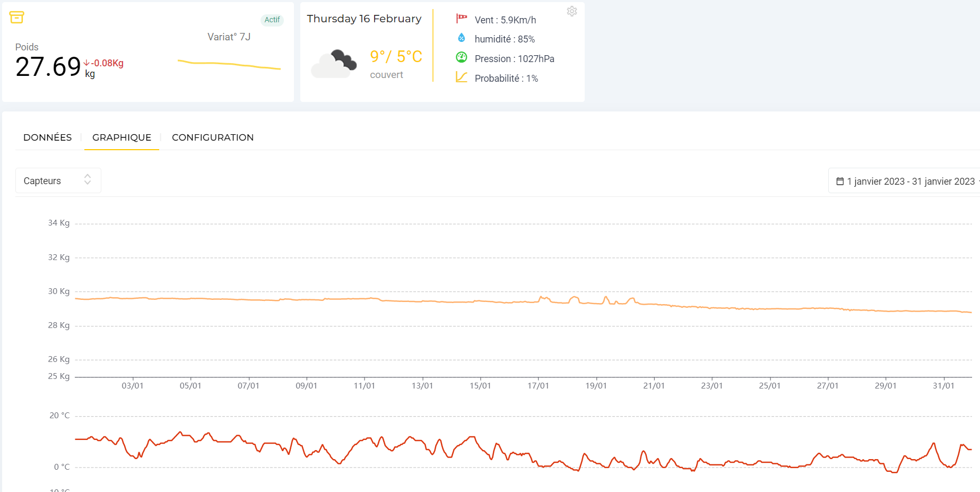Image resolution: width=980 pixels, height=492 pixels.
Task: Click Vent : 5.9Km/h text
Action: [505, 20]
